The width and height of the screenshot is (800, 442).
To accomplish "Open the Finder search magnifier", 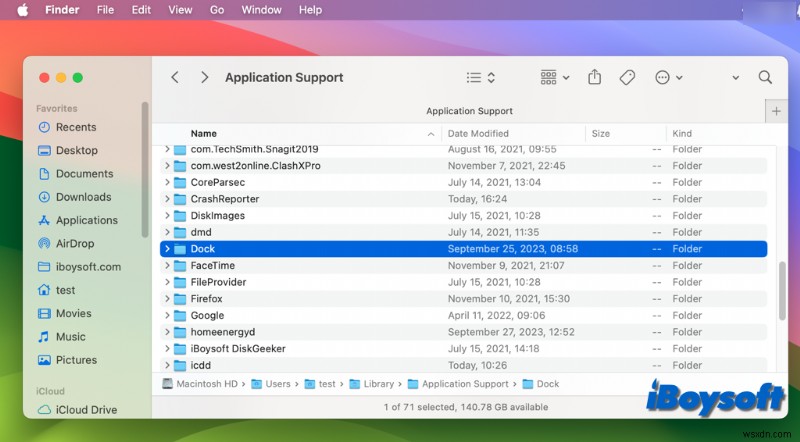I will pyautogui.click(x=765, y=77).
